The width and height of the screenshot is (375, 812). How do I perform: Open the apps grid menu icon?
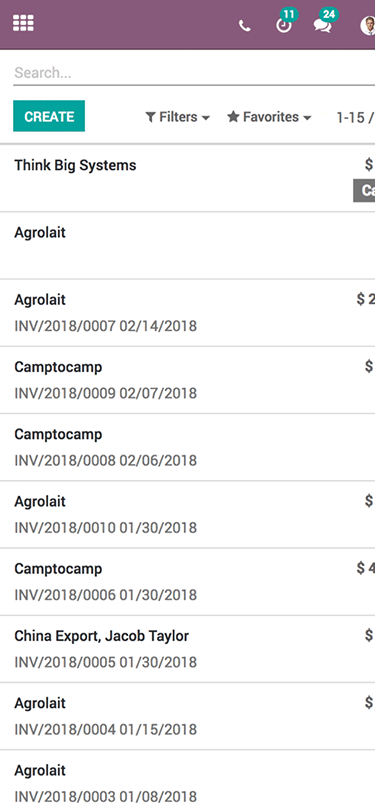click(23, 23)
